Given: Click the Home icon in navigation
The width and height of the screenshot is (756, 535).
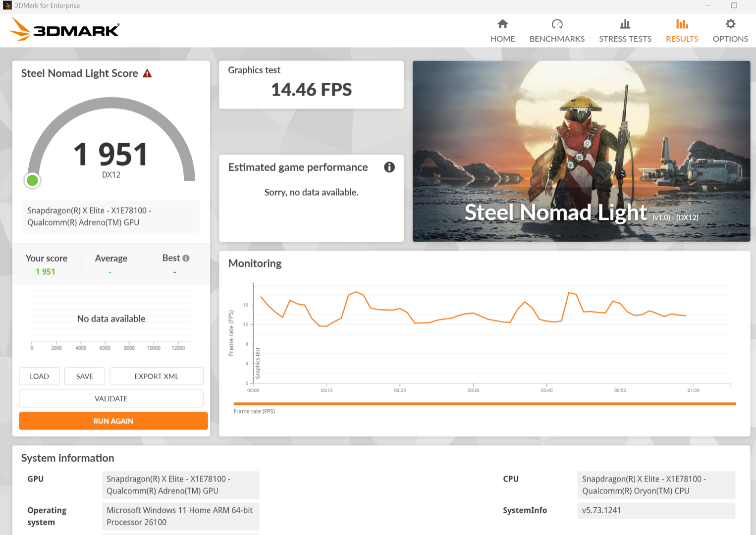Looking at the screenshot, I should (502, 24).
